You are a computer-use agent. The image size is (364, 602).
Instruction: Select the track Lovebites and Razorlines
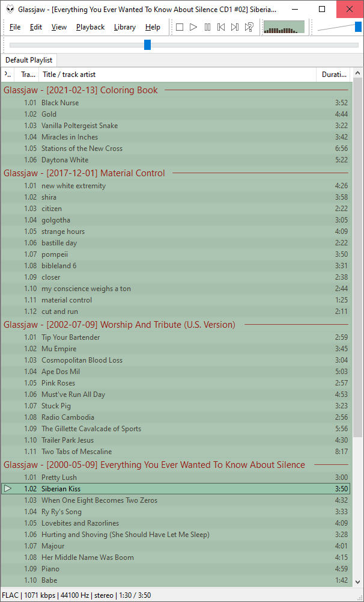[177, 523]
